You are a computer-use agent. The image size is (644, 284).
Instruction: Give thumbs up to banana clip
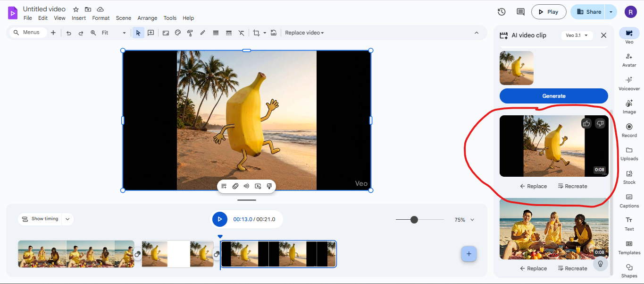[586, 123]
